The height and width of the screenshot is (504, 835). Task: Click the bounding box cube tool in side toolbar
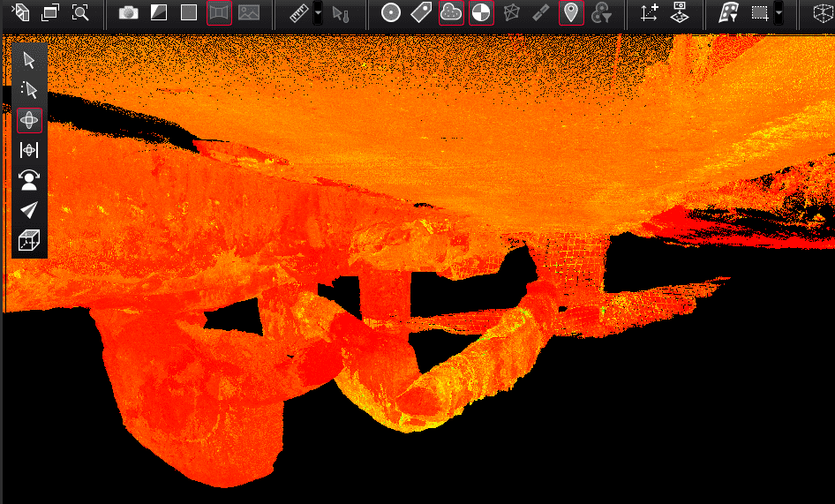tap(29, 239)
